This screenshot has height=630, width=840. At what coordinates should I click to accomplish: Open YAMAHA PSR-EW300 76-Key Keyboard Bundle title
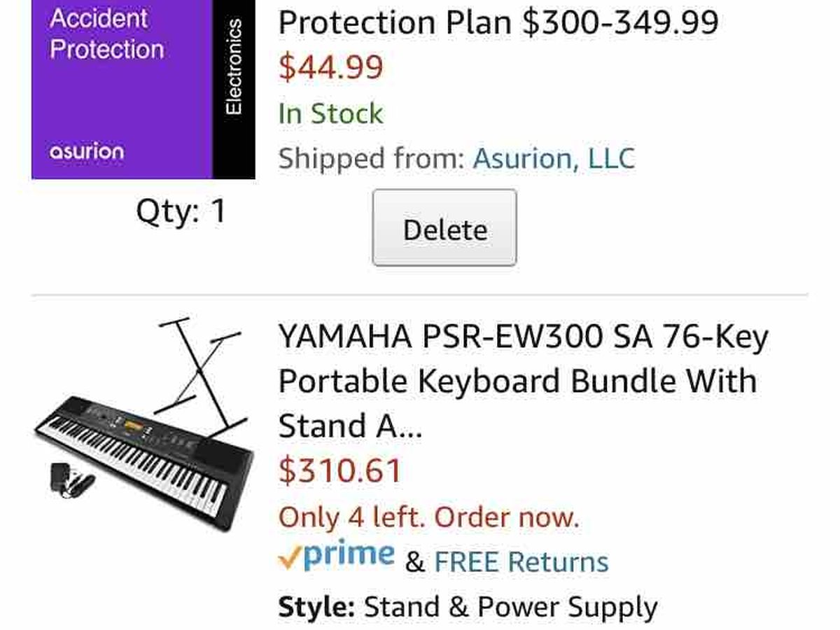pos(522,337)
